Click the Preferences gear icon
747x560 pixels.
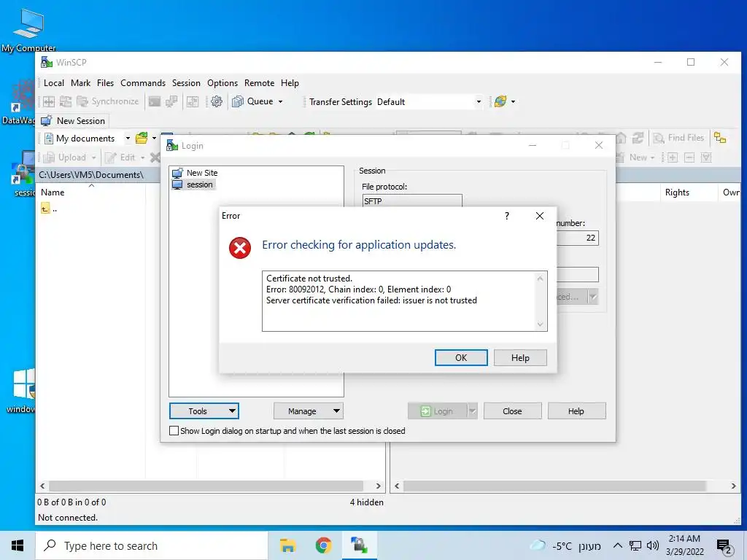(217, 101)
